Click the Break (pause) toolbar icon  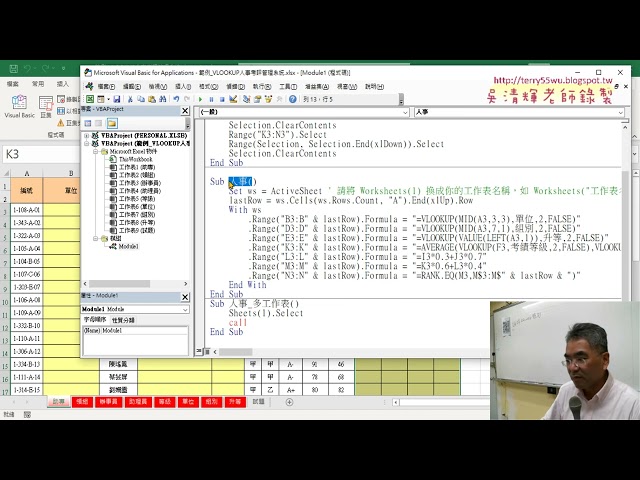[x=209, y=99]
